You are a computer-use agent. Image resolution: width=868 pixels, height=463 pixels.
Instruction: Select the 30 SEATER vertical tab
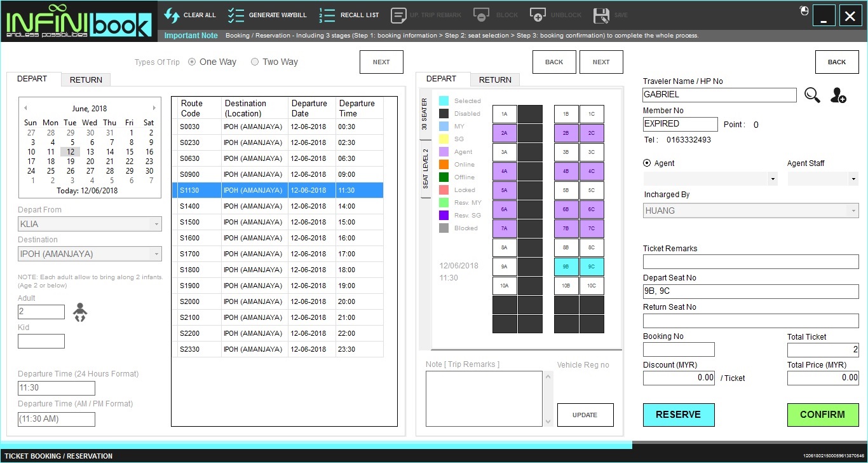pos(425,114)
